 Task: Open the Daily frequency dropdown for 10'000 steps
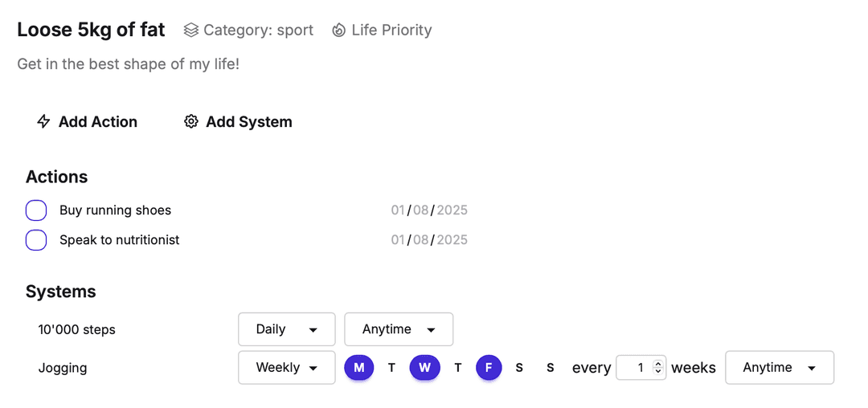coord(286,329)
